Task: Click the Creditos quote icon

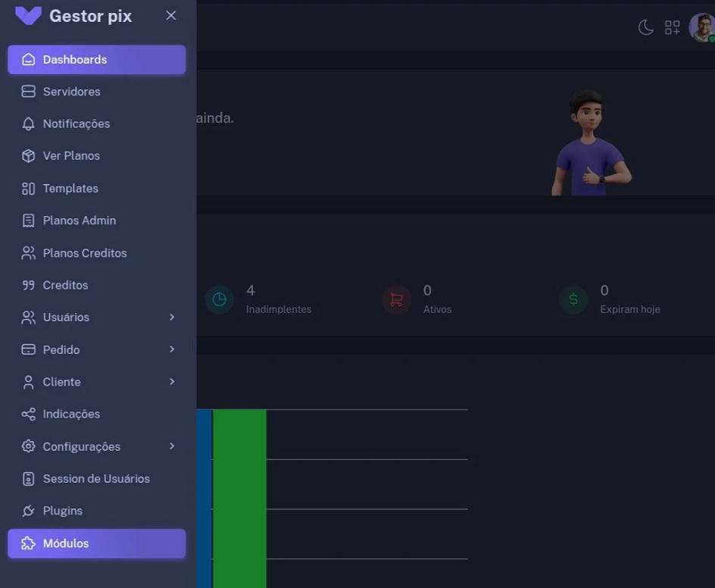Action: (x=29, y=286)
